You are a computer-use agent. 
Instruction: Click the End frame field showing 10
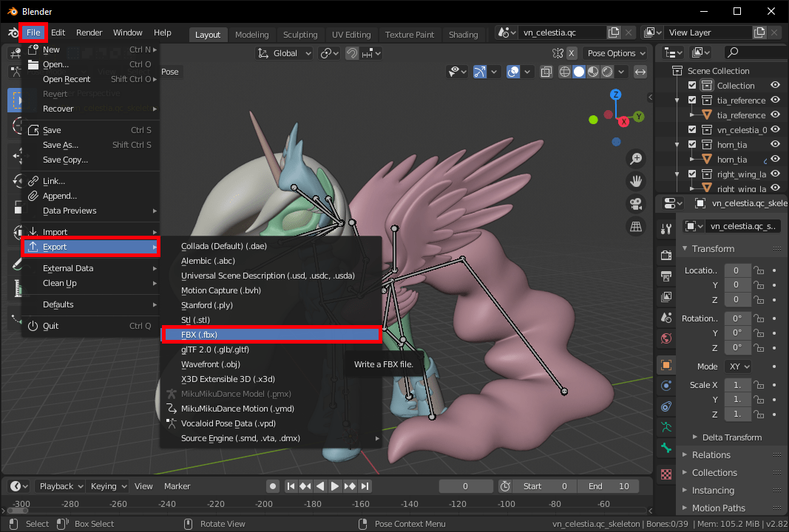click(608, 486)
